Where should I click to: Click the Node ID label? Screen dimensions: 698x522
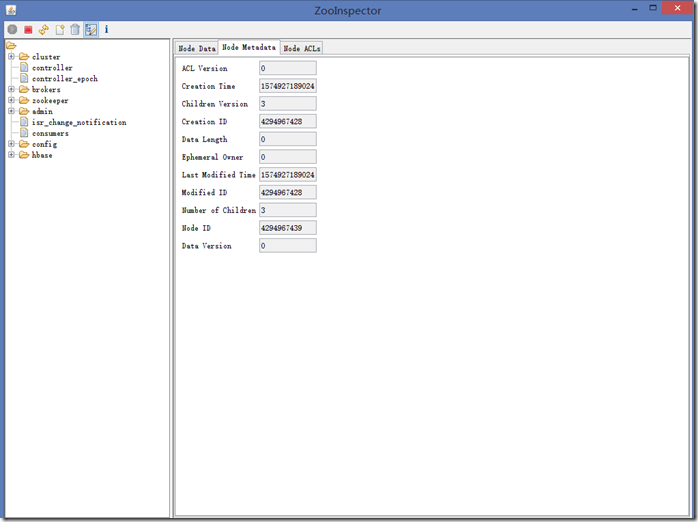(196, 228)
